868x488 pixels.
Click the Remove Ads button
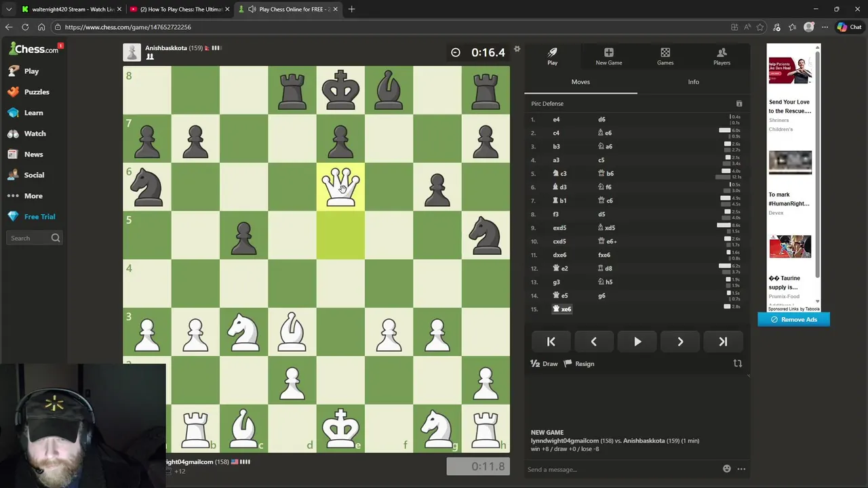[793, 319]
